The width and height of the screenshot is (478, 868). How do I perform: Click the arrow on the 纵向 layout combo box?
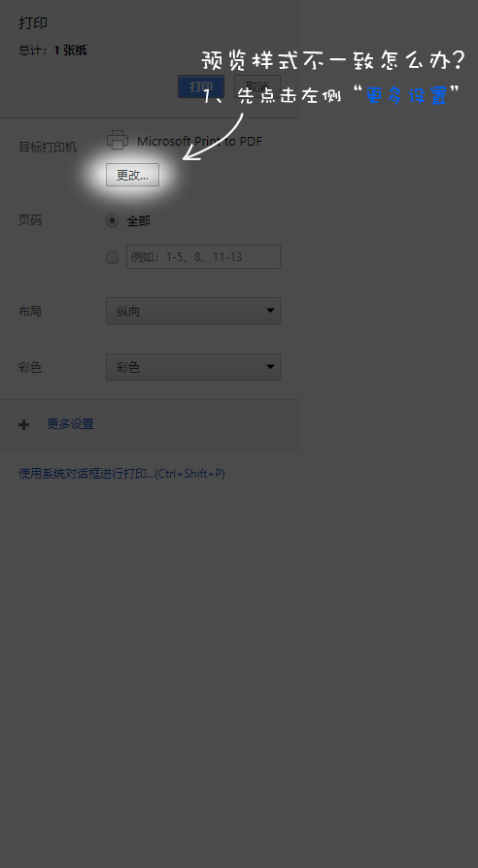tap(270, 311)
